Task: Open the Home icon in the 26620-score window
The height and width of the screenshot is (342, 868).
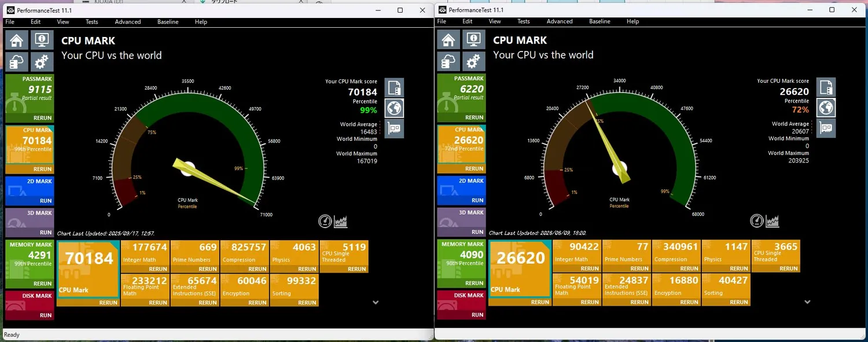Action: (x=448, y=40)
